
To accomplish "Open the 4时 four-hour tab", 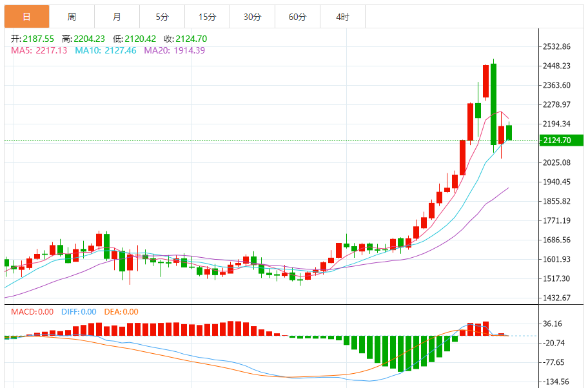I will [x=342, y=17].
